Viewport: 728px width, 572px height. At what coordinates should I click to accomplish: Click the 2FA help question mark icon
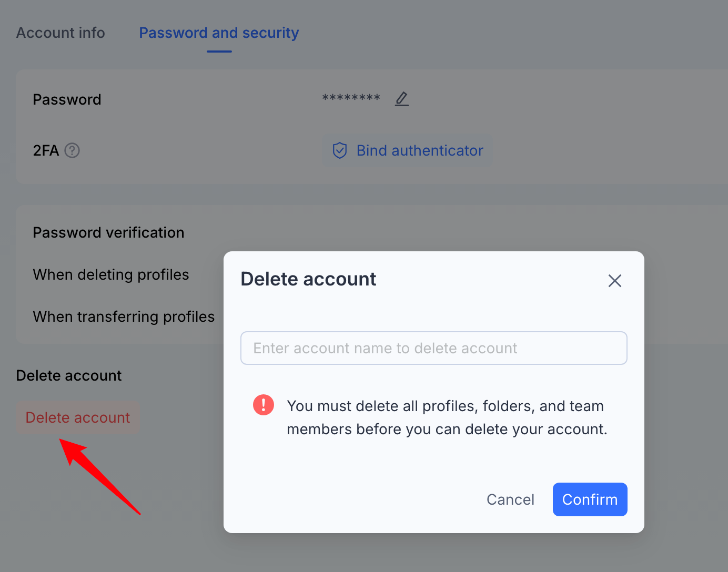tap(72, 150)
